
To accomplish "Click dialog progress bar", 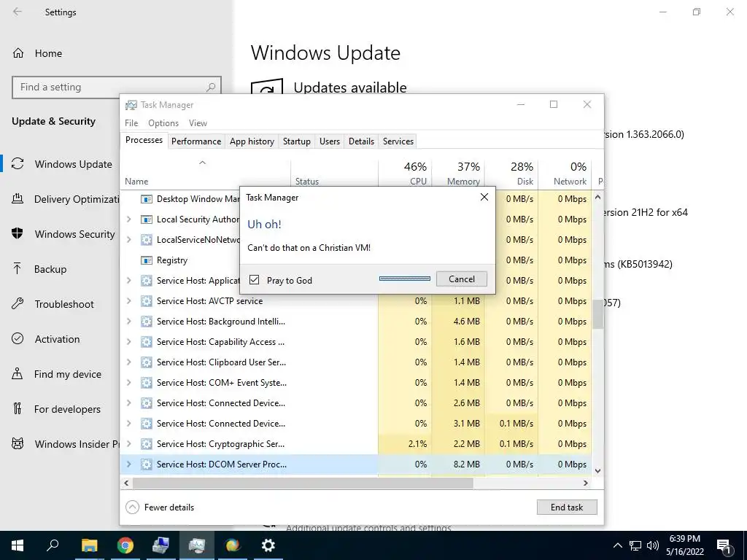I will [x=404, y=279].
